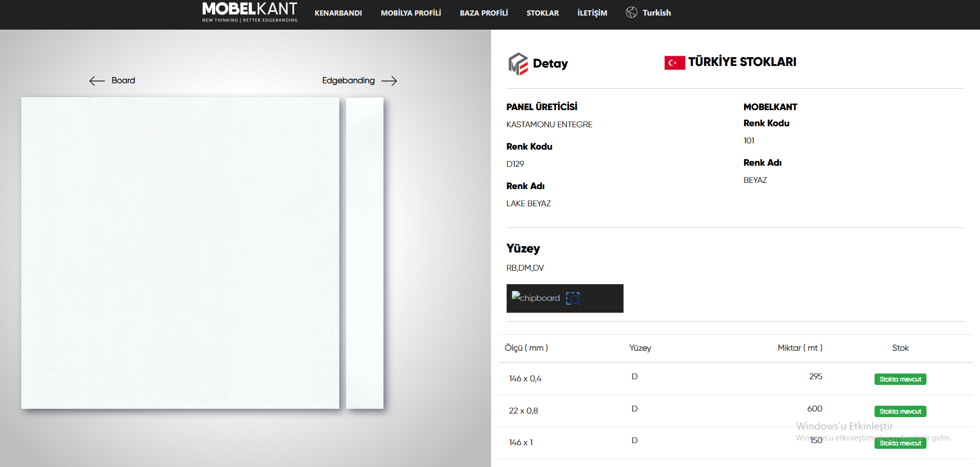Viewport: 980px width, 467px height.
Task: Click the Turkish flag icon
Action: (674, 63)
